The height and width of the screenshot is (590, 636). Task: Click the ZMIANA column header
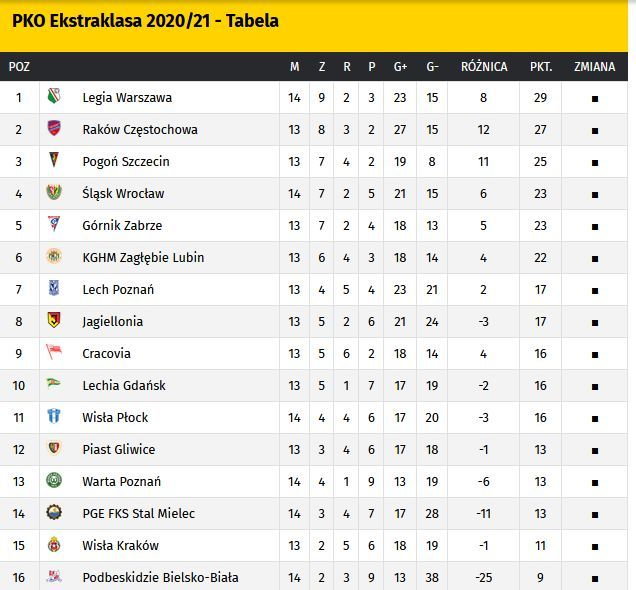tap(594, 67)
